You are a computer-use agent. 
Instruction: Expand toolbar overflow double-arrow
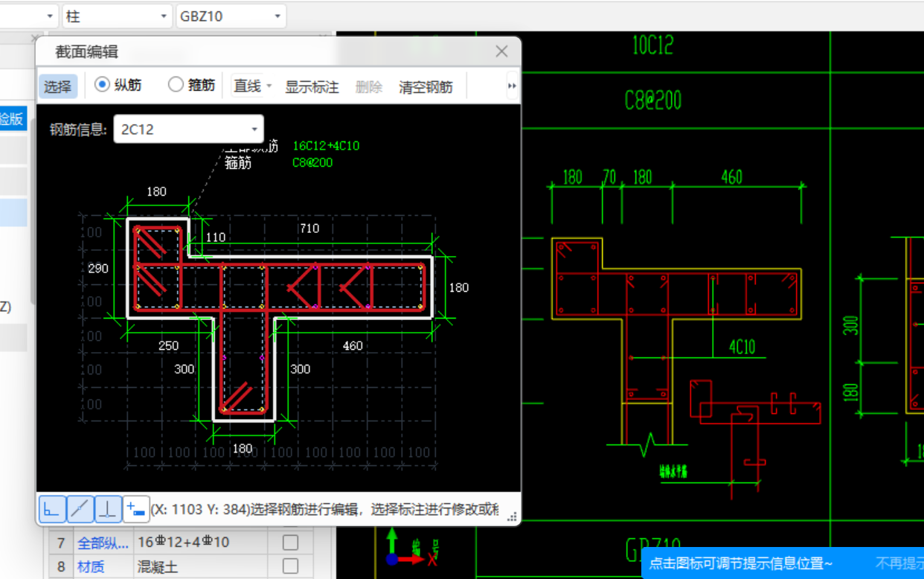[512, 86]
